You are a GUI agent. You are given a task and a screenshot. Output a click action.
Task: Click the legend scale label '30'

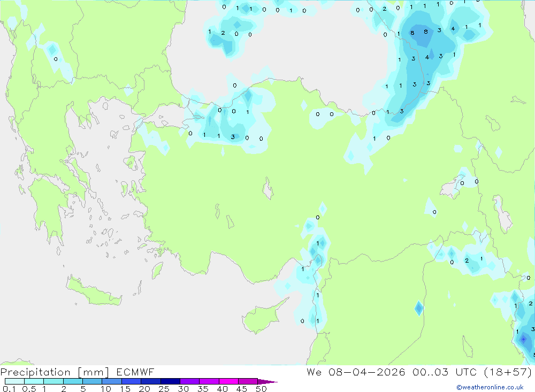[x=183, y=389]
